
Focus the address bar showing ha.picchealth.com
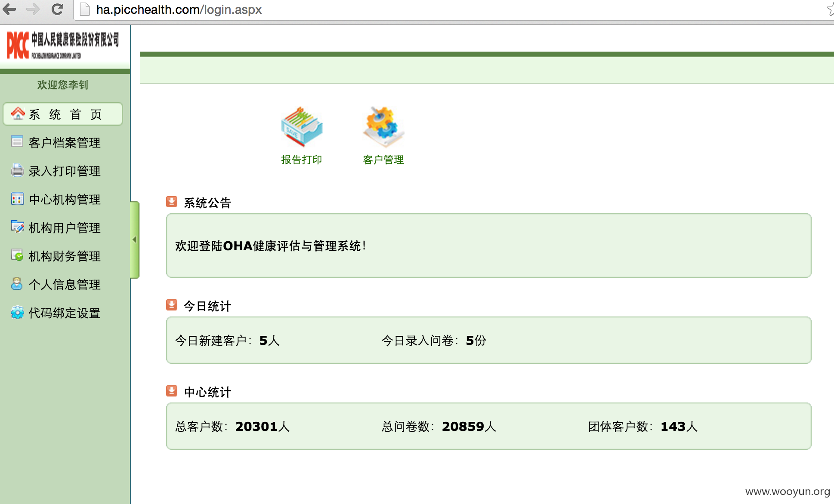coord(452,9)
